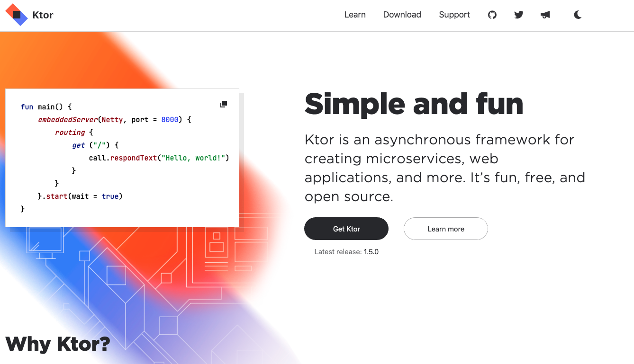Click the 'routing {' code line
634x364 pixels.
click(x=74, y=133)
